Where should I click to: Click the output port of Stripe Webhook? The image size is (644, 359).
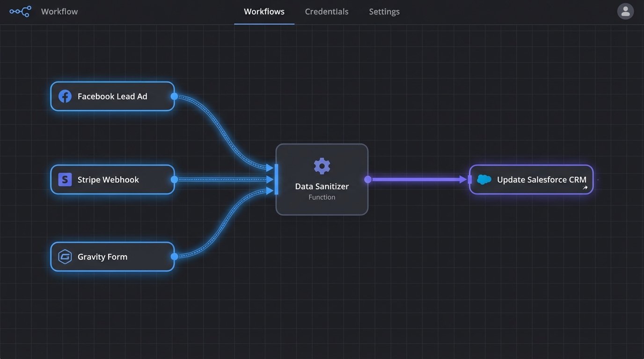[x=174, y=179]
